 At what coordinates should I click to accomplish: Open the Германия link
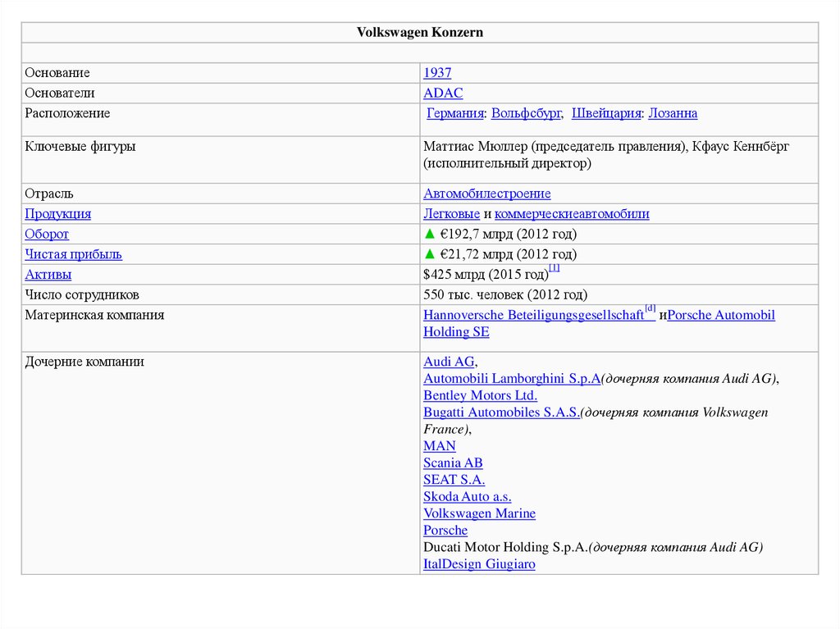[x=454, y=113]
